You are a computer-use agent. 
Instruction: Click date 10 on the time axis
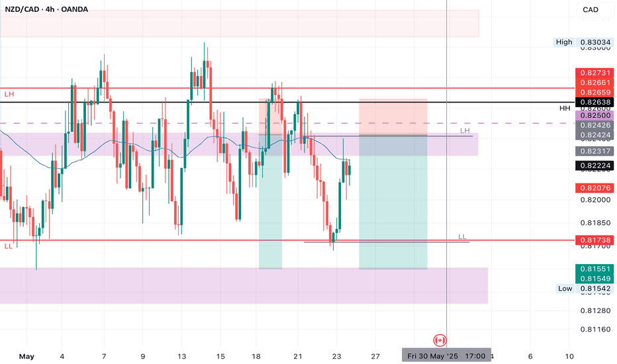point(569,357)
